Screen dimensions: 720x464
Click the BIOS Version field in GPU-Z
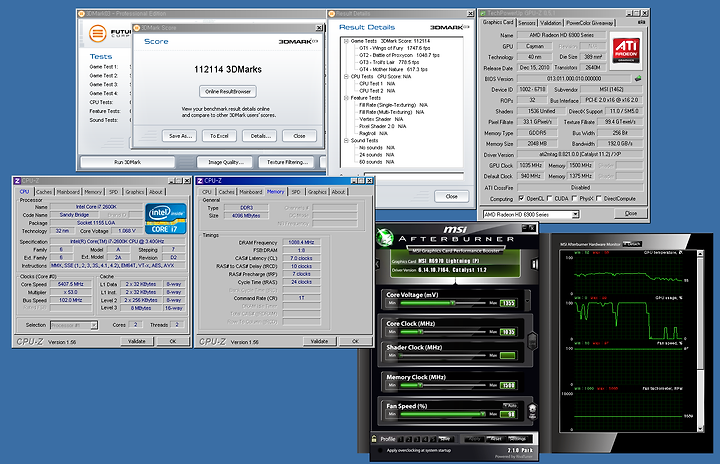point(574,79)
